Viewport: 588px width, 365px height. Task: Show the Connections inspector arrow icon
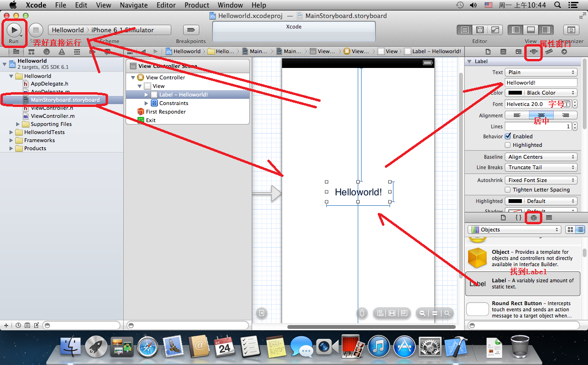coord(564,51)
